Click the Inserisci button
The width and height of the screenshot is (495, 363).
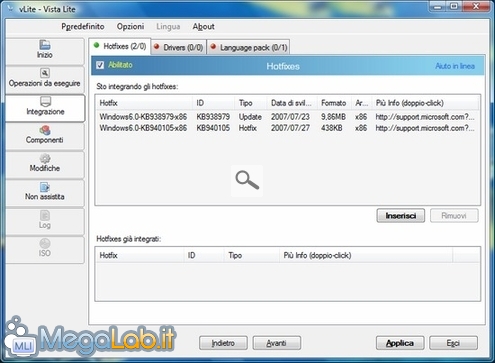click(401, 216)
